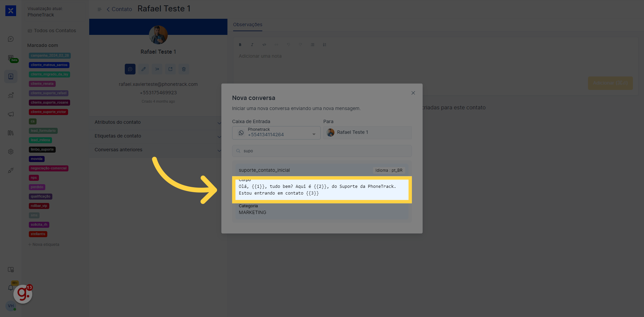Click the Para field with Rafael Teste 1

(368, 133)
